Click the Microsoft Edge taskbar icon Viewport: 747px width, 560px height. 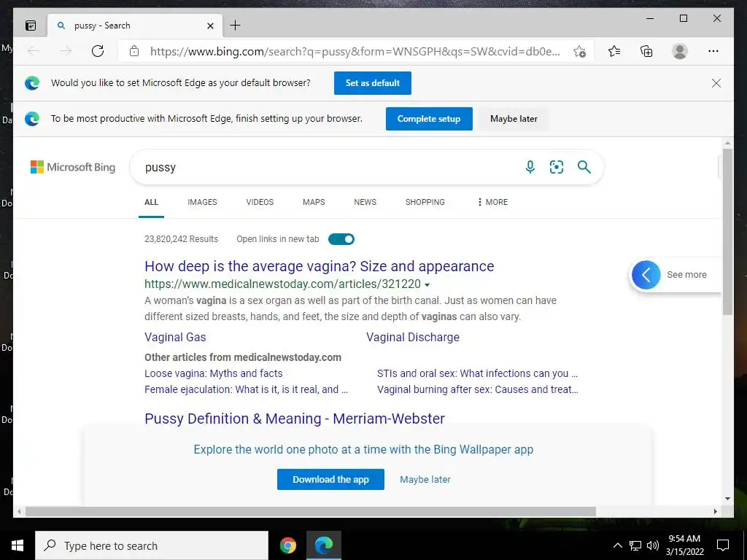click(x=323, y=545)
